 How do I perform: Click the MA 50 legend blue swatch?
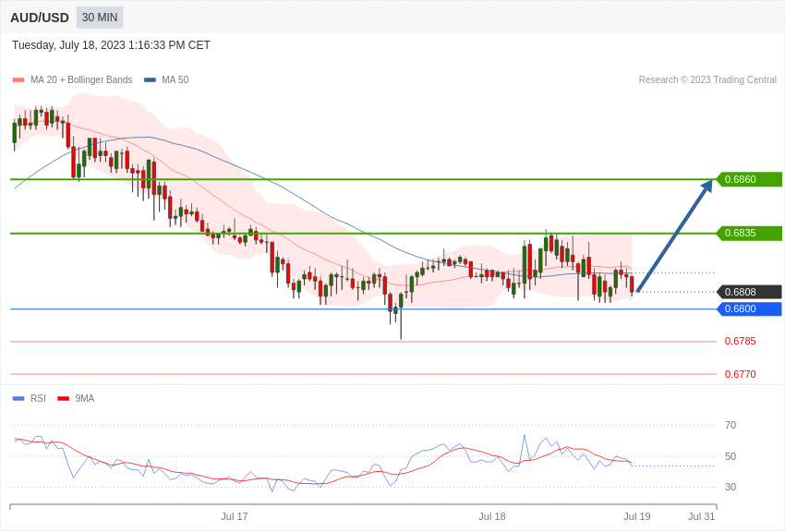150,80
